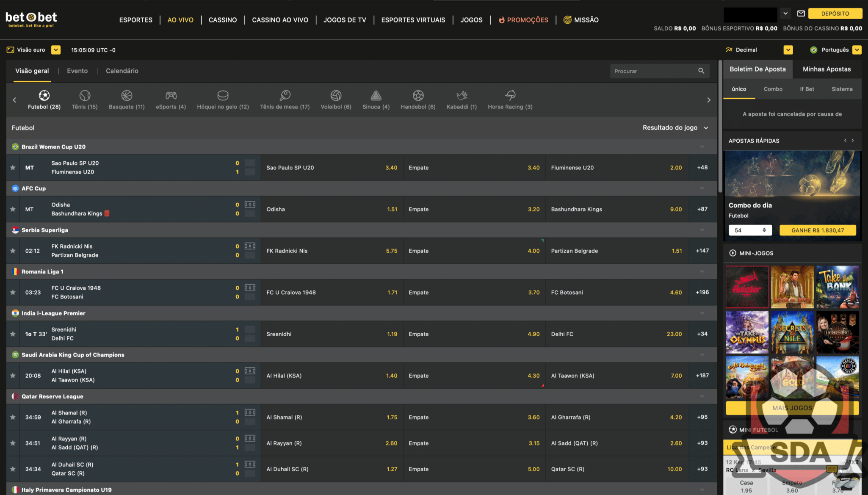868x495 pixels.
Task: Collapse the AFC Cup league section
Action: click(702, 188)
